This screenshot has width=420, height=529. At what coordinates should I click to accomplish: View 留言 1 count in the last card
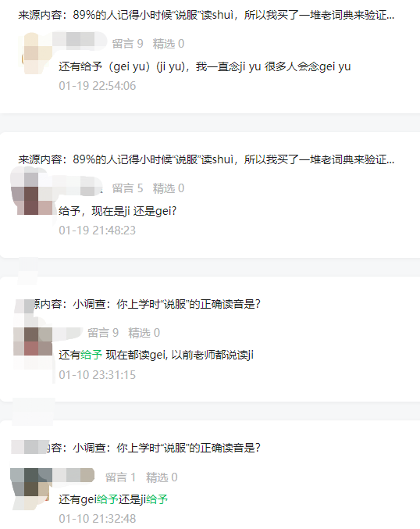pos(121,477)
